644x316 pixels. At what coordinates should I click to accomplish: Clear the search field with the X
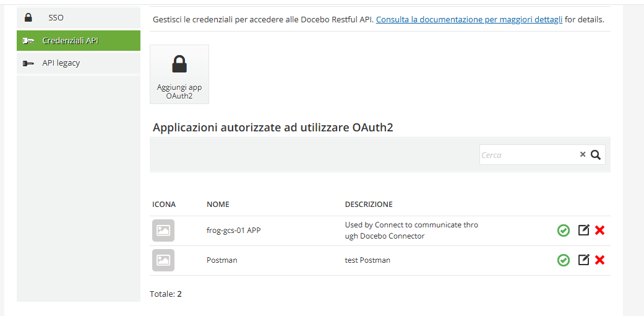pos(582,154)
